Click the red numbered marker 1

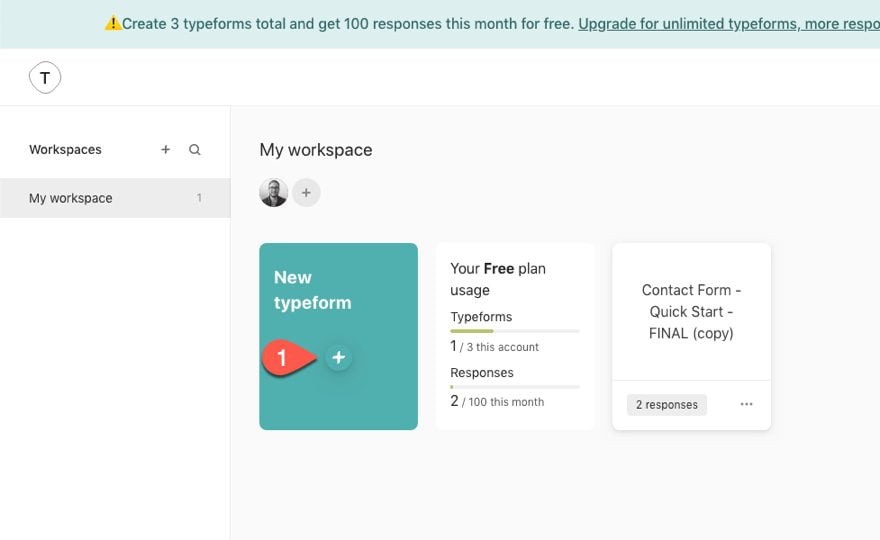pos(283,358)
